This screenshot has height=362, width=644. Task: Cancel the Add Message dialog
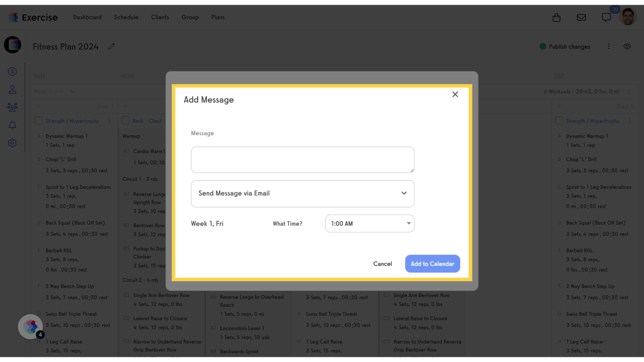point(382,263)
